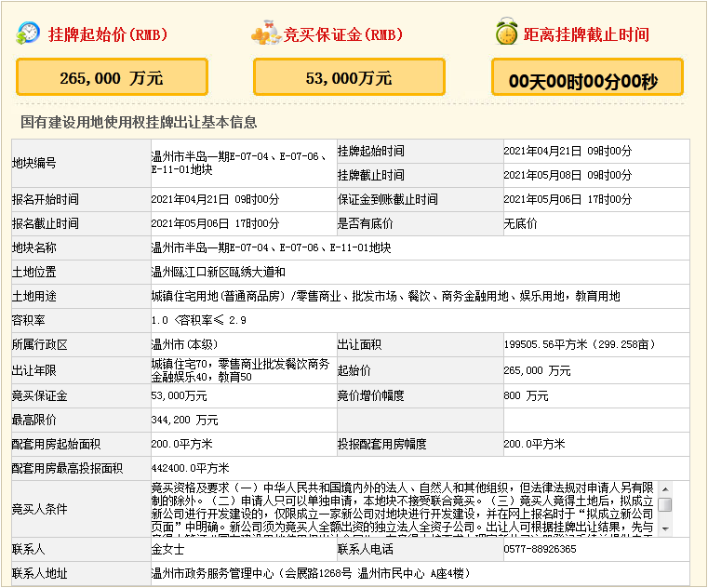
Task: Click 挂牌截止时间 label
Action: coord(370,175)
